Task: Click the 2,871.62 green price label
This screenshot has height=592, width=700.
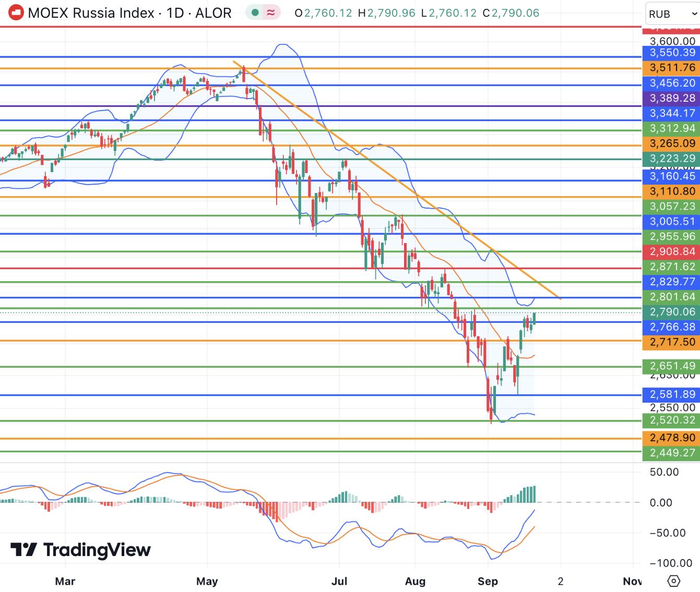Action: coord(671,267)
